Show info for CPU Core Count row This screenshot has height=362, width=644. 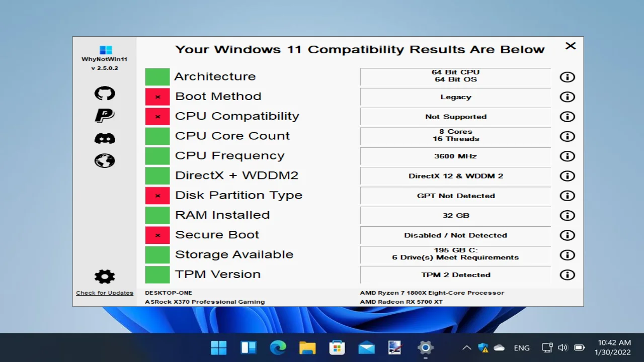[567, 136]
